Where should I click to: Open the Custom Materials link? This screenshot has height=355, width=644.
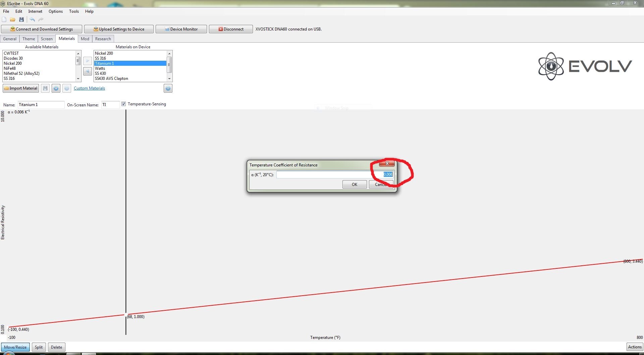89,88
